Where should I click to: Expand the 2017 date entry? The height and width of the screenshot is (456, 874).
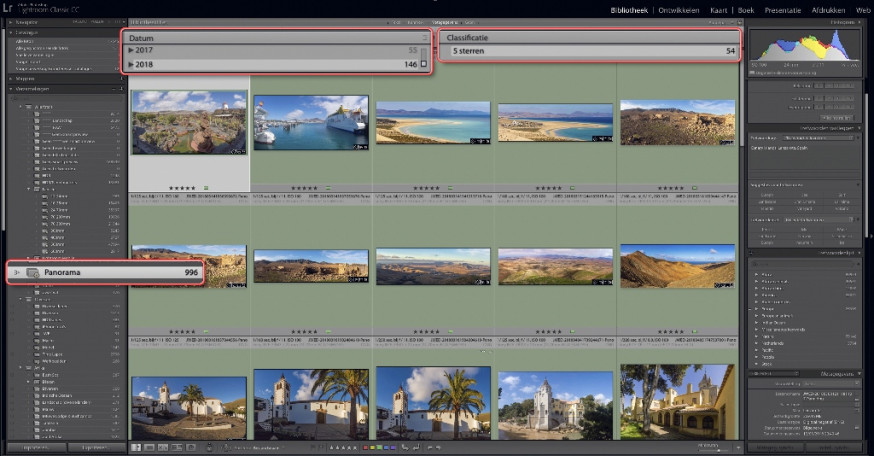[x=131, y=50]
